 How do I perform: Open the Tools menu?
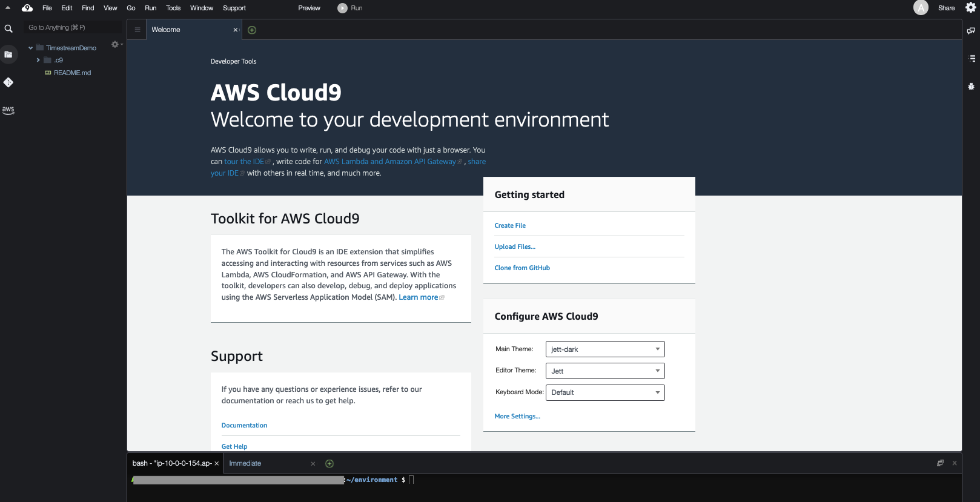pyautogui.click(x=173, y=8)
